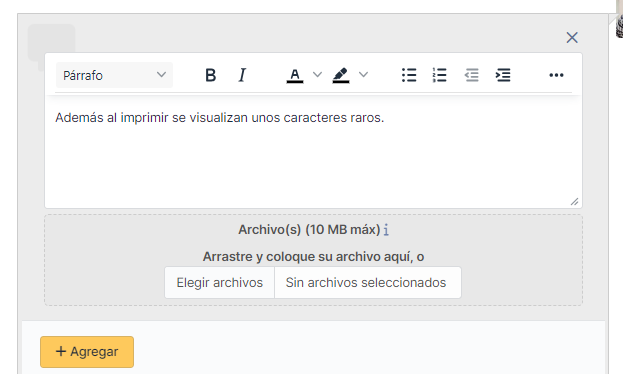Click the text 'Además al imprimir se visualizan'
623x374 pixels.
tap(151, 118)
